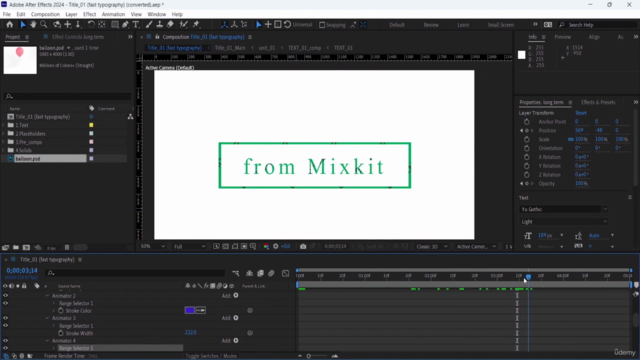Open the Full resolution dropdown

point(189,247)
